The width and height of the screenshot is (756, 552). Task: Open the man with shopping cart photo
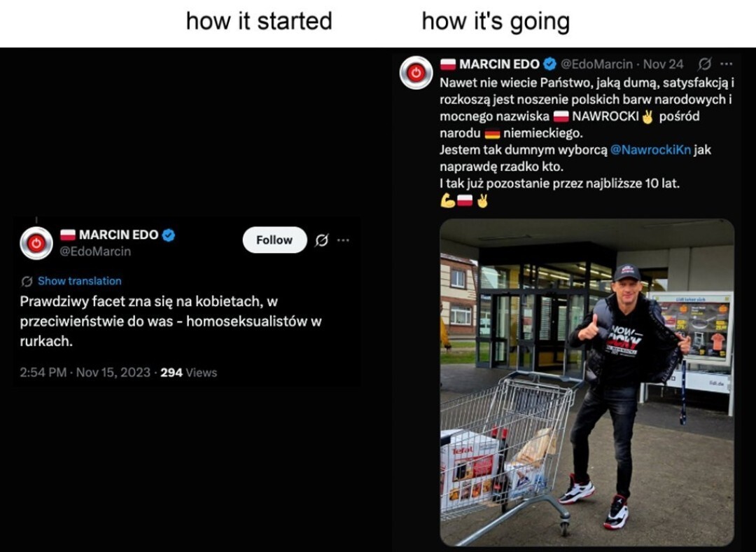pos(587,382)
